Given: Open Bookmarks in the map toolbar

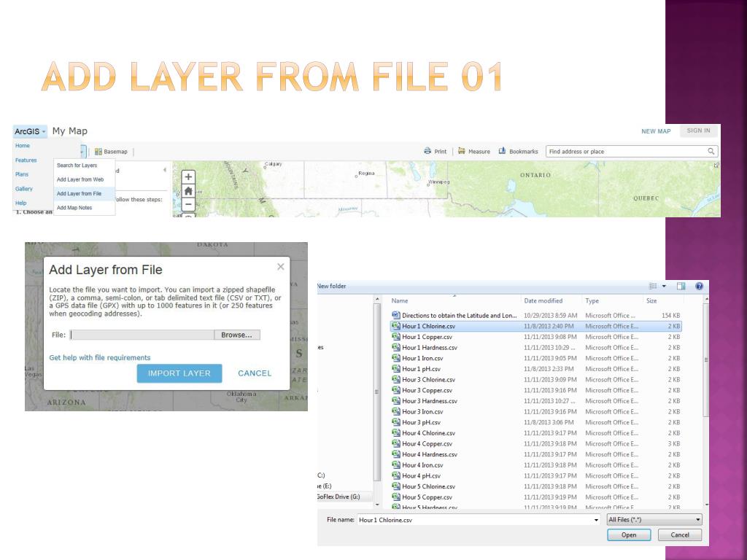Looking at the screenshot, I should point(518,152).
